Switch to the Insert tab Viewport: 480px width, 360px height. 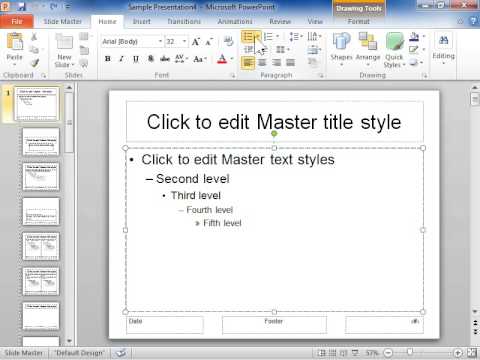(x=142, y=21)
